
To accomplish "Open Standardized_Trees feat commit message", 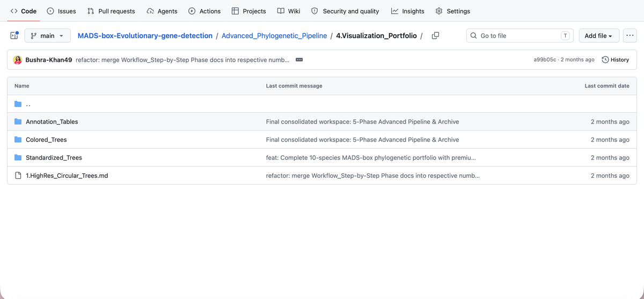I will tap(371, 158).
